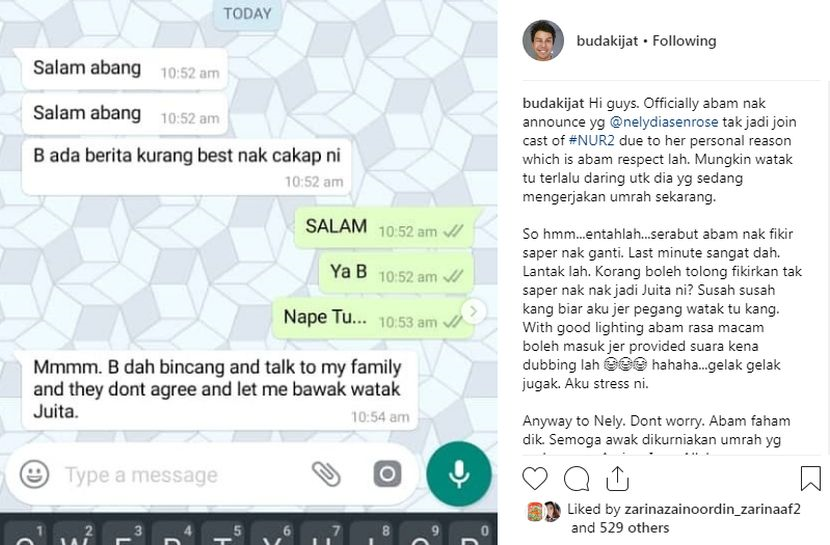Open budakijat profile picture
The height and width of the screenshot is (545, 830).
click(543, 41)
